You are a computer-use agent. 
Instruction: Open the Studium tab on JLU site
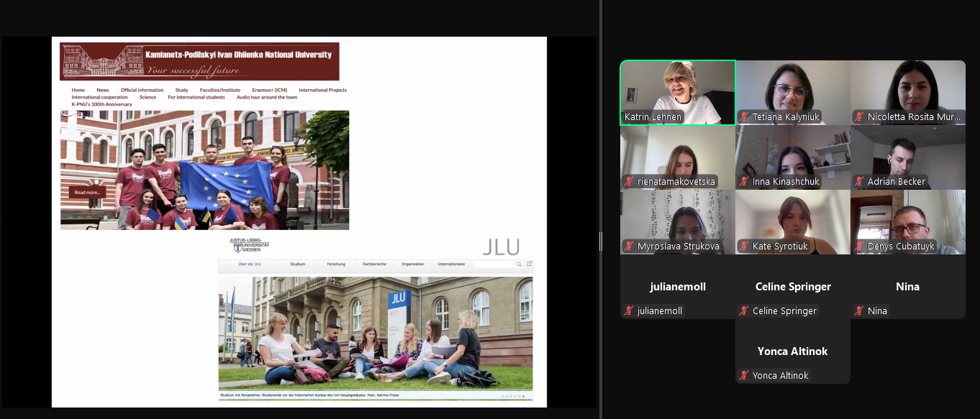[x=298, y=264]
